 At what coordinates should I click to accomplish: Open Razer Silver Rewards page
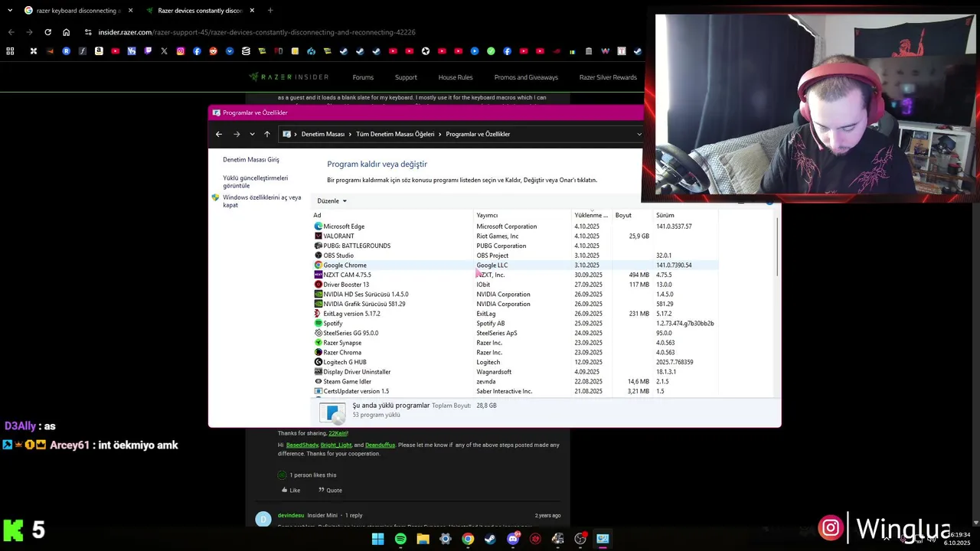[608, 77]
